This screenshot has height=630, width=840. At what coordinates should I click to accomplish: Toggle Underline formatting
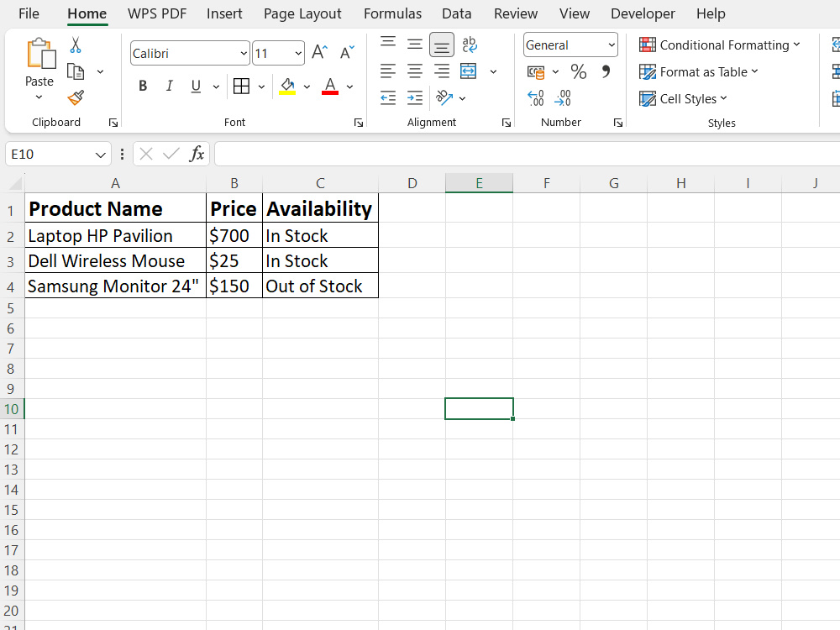(x=196, y=87)
